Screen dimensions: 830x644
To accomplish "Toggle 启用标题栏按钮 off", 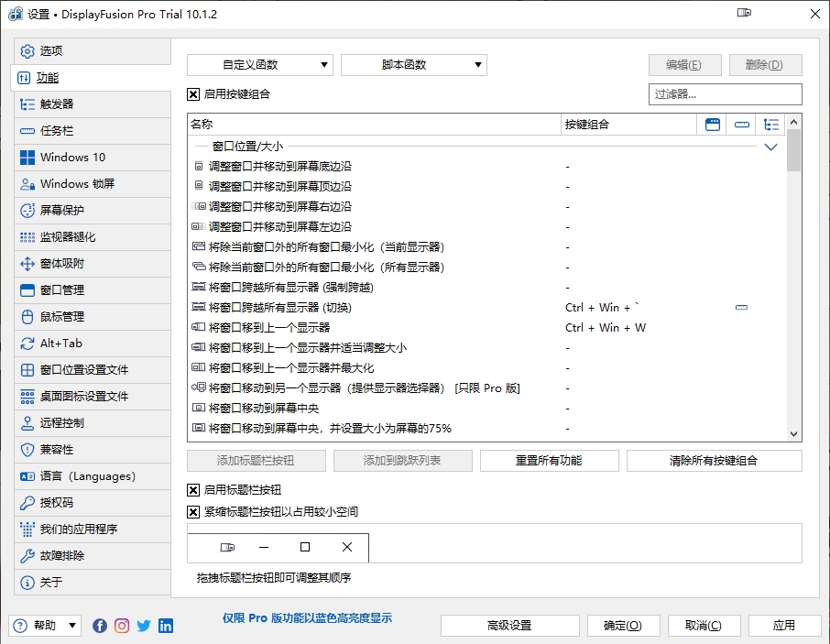I will pos(192,488).
